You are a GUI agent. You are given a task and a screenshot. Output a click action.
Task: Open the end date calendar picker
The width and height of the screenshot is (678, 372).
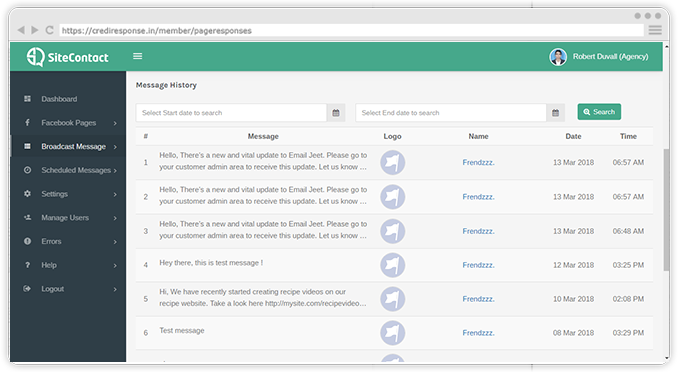click(x=556, y=113)
